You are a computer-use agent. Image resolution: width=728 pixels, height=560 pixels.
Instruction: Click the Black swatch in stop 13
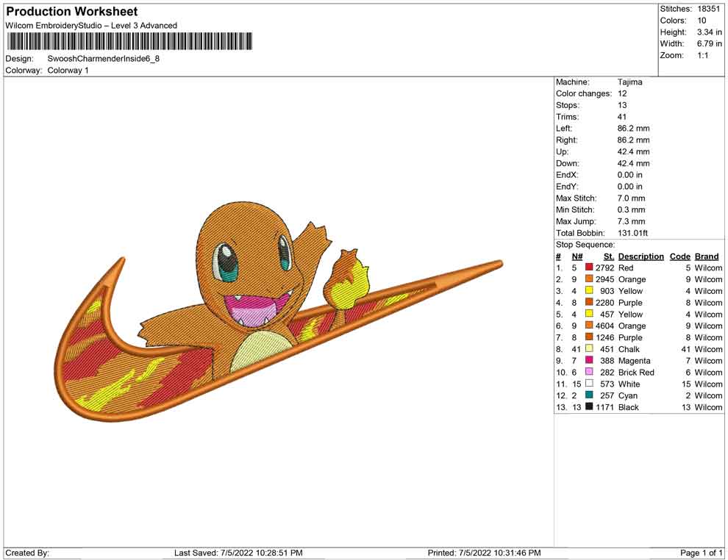pyautogui.click(x=589, y=406)
